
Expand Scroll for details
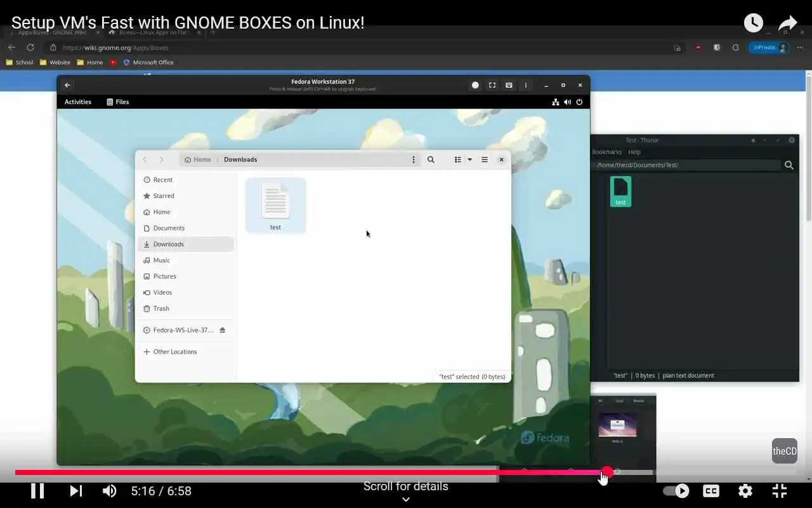click(406, 491)
